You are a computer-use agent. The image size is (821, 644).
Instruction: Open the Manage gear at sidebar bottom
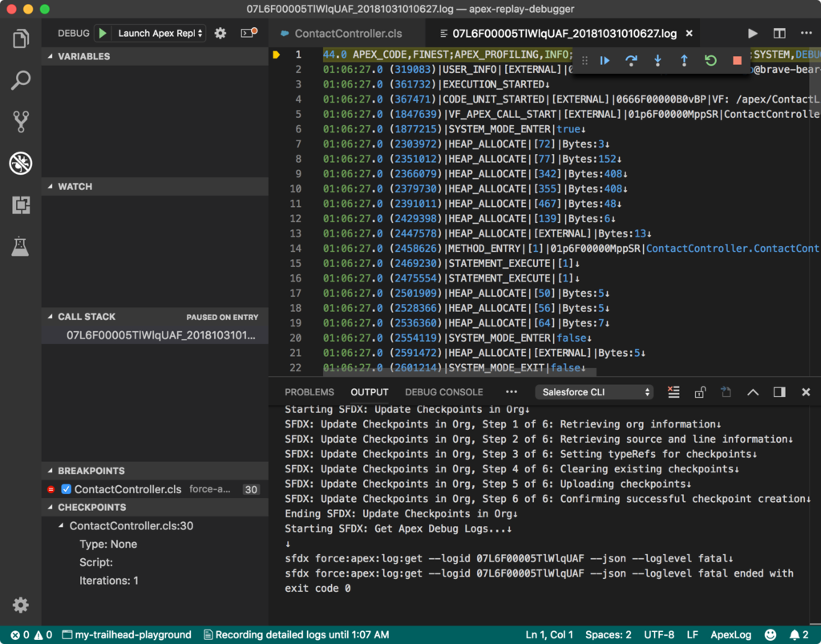[x=20, y=606]
